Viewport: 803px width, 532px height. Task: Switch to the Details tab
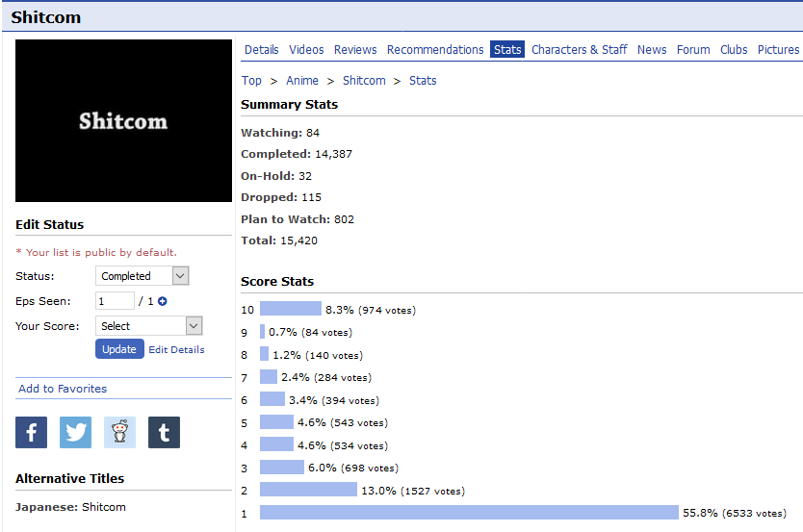coord(261,50)
